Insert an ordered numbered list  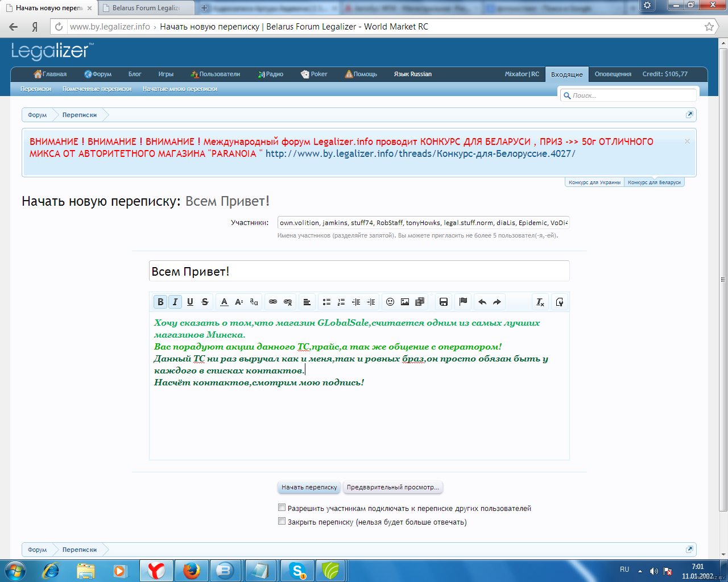pos(341,302)
